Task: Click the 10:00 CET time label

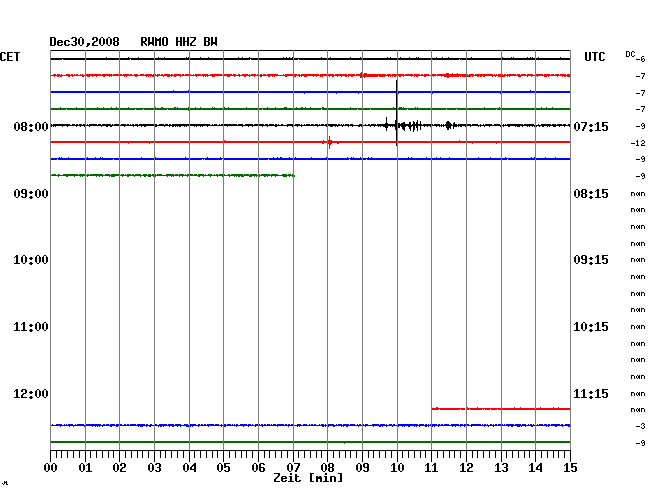Action: click(x=31, y=260)
